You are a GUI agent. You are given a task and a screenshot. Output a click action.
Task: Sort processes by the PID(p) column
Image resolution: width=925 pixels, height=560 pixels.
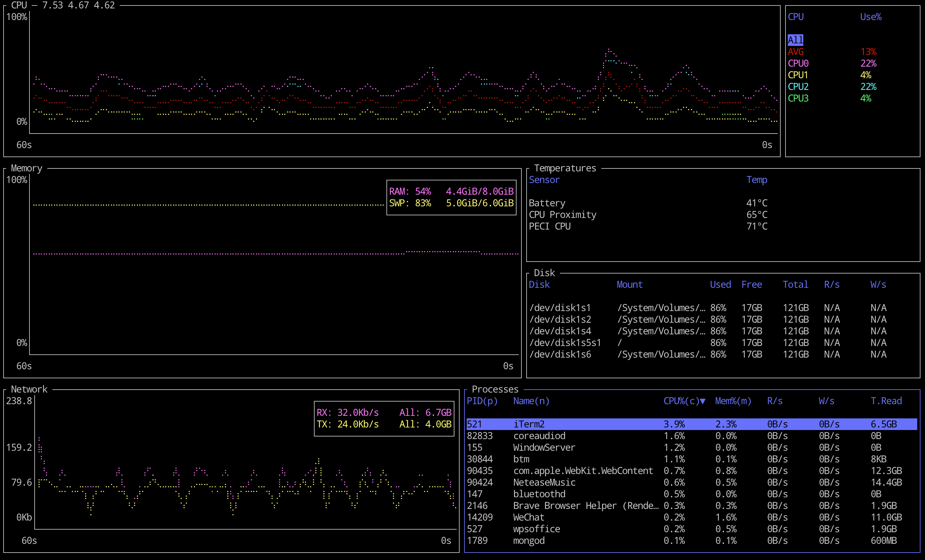[x=482, y=401]
